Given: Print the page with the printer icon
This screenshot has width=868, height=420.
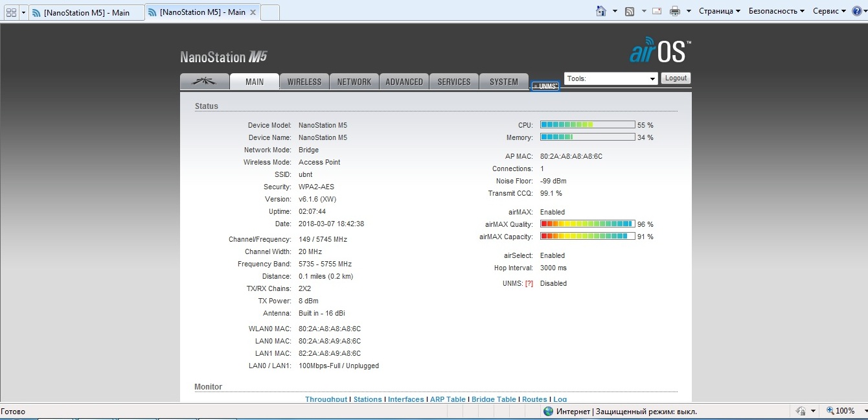Looking at the screenshot, I should (675, 11).
